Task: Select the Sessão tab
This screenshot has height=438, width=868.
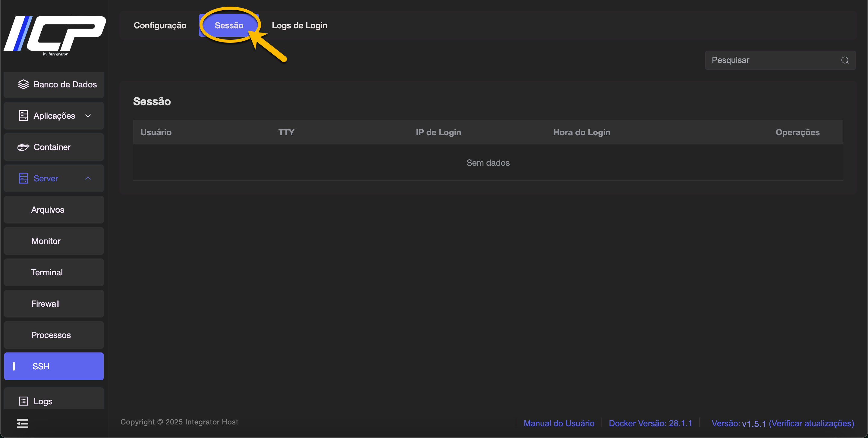Action: tap(229, 26)
